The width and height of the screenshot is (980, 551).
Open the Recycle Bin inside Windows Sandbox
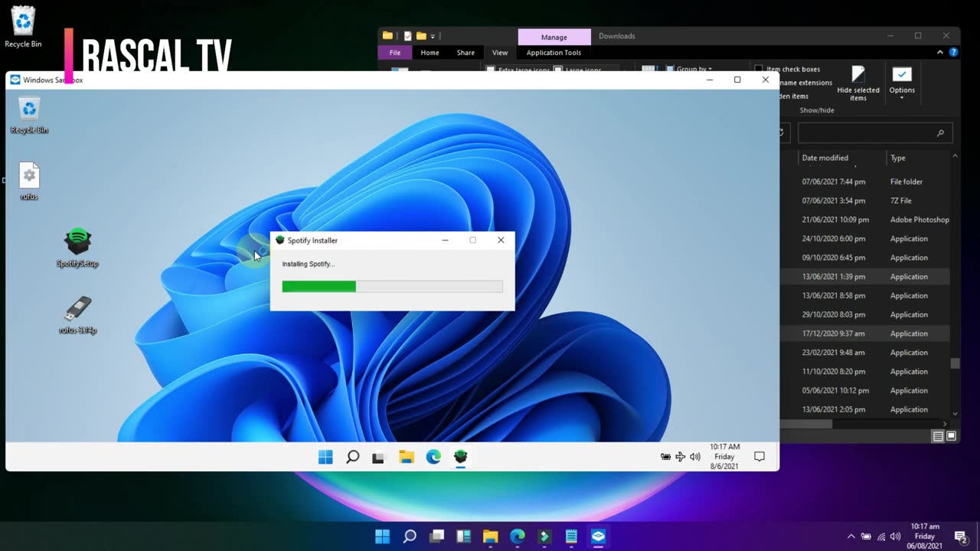(29, 116)
